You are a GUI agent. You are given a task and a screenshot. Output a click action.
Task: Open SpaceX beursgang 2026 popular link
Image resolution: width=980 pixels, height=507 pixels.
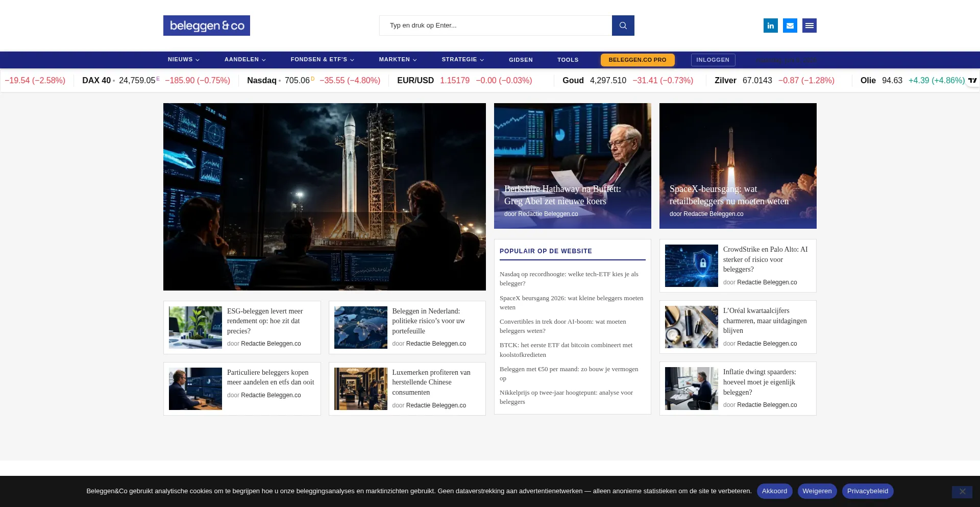pos(572,303)
